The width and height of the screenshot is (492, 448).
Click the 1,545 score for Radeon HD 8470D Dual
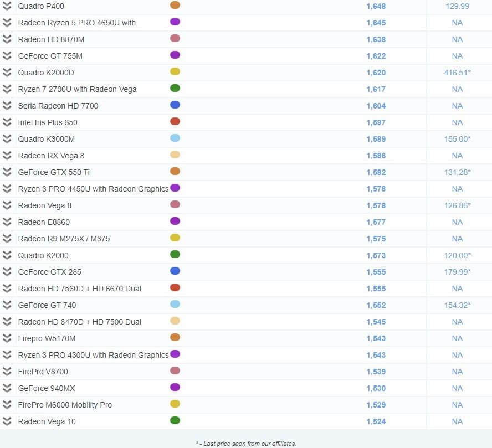click(x=376, y=322)
